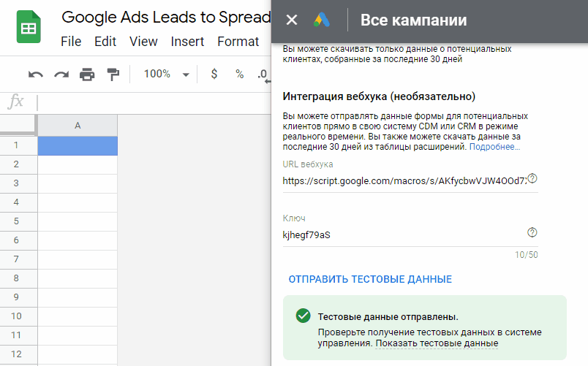Select the Paint format tool

113,75
